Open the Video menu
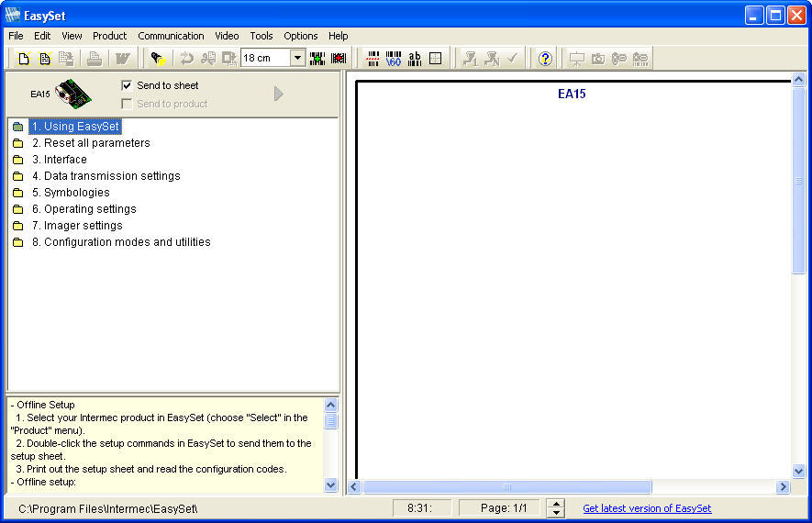Screen dimensions: 812x523 point(227,36)
